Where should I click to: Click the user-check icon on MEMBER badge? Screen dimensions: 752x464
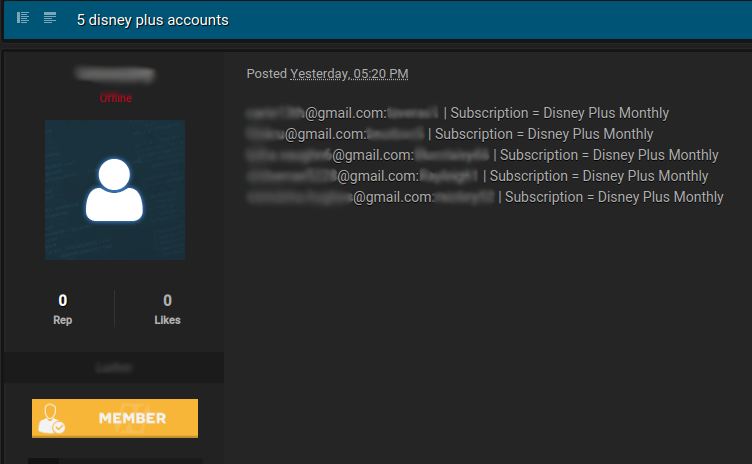[x=52, y=418]
